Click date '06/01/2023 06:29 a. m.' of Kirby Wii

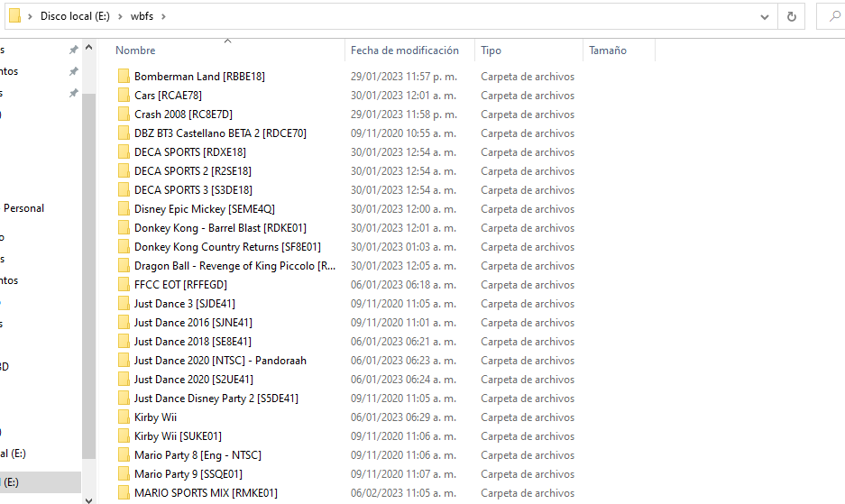(x=403, y=417)
